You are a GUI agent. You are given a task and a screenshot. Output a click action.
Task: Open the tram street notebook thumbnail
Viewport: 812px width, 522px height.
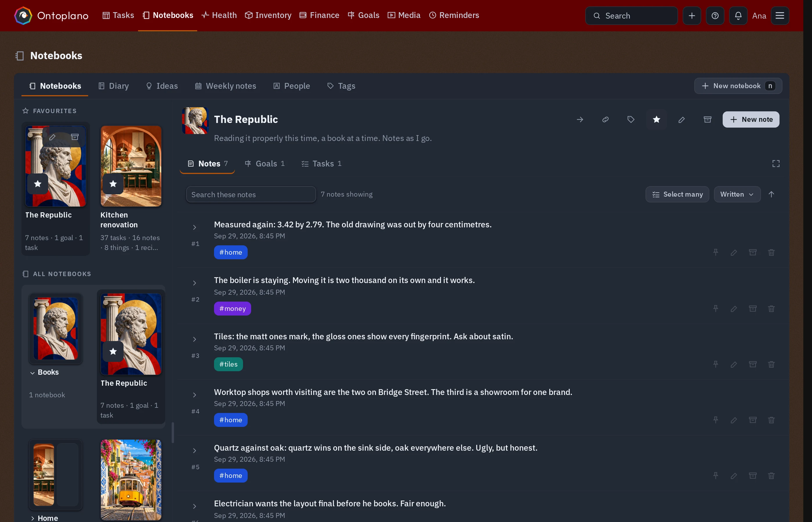pyautogui.click(x=131, y=480)
